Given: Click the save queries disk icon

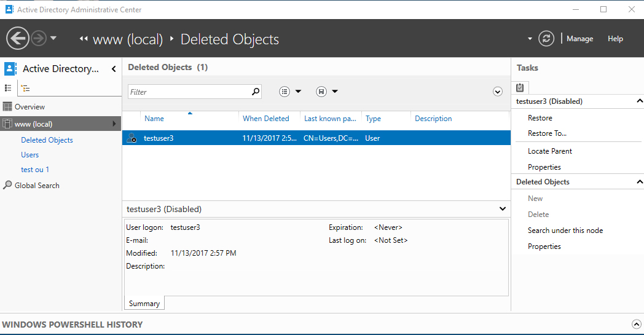Looking at the screenshot, I should (x=321, y=92).
